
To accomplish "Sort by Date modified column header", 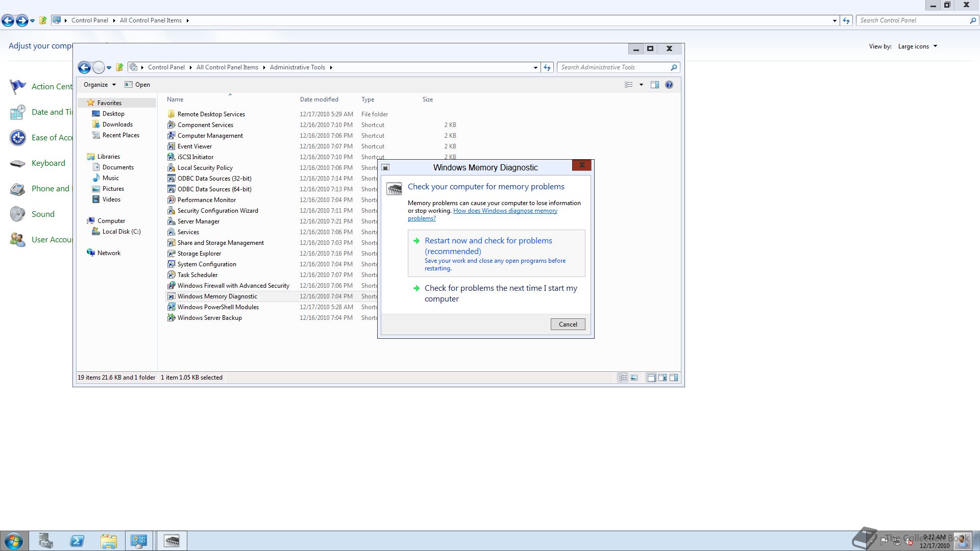I will tap(319, 99).
